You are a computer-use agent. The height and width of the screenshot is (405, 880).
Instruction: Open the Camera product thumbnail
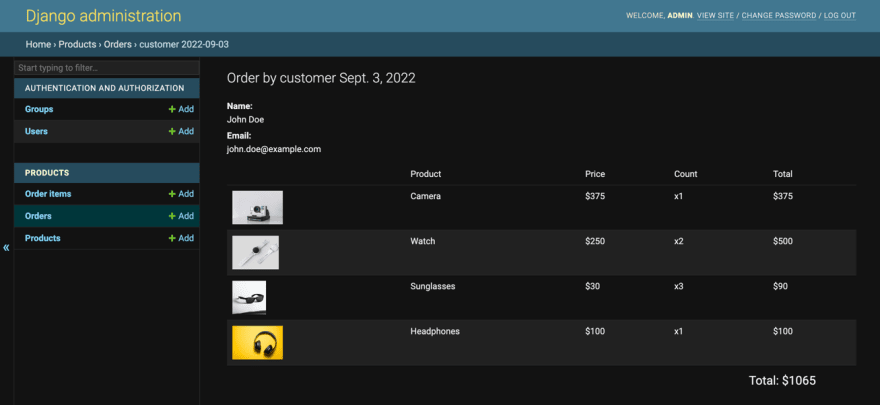point(258,208)
